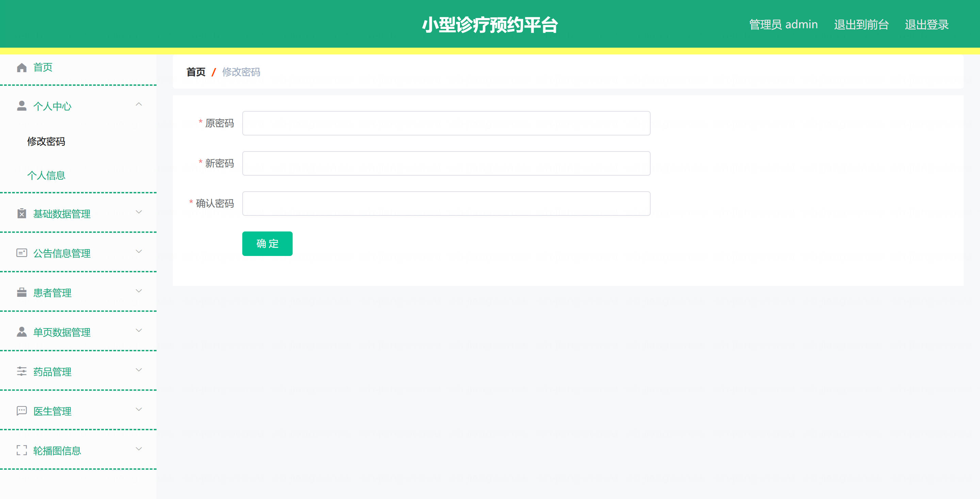Click the 新密码 field label
The height and width of the screenshot is (499, 980).
tap(219, 163)
